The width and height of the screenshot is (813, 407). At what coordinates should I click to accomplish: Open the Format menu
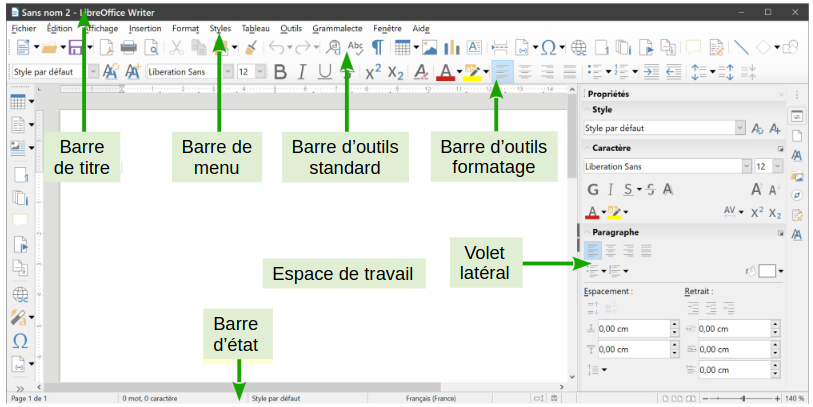[186, 29]
